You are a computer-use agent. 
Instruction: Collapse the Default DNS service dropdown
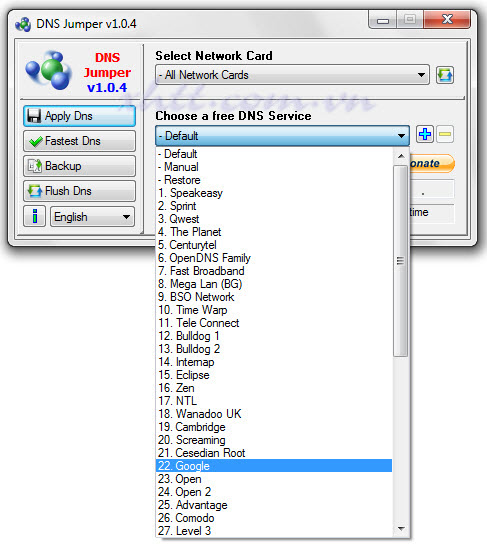283,136
